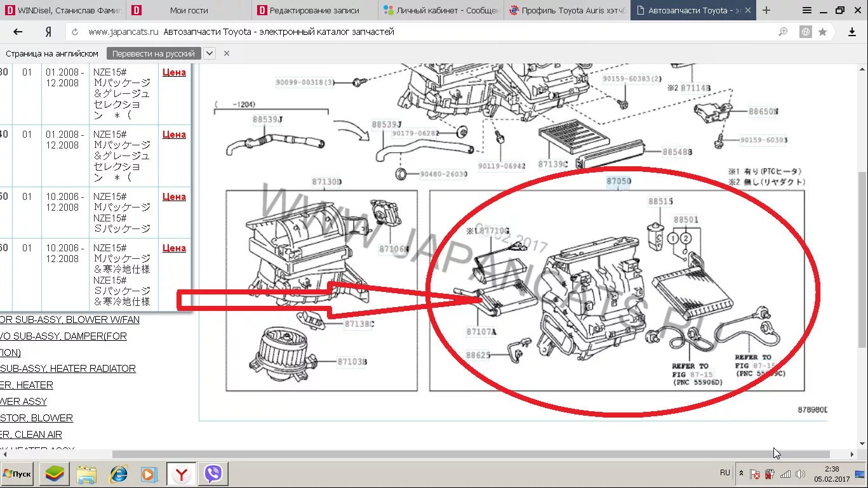This screenshot has height=488, width=868.
Task: Click the Yandex Browser taskbar icon
Action: click(181, 474)
